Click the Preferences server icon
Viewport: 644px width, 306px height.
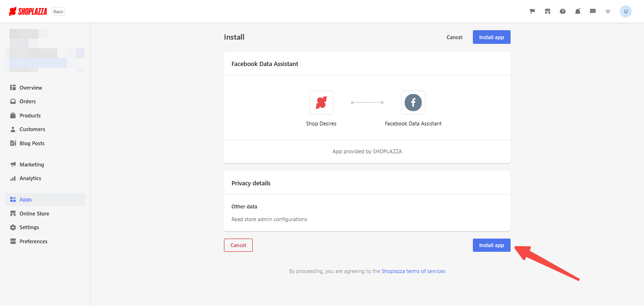(x=13, y=241)
